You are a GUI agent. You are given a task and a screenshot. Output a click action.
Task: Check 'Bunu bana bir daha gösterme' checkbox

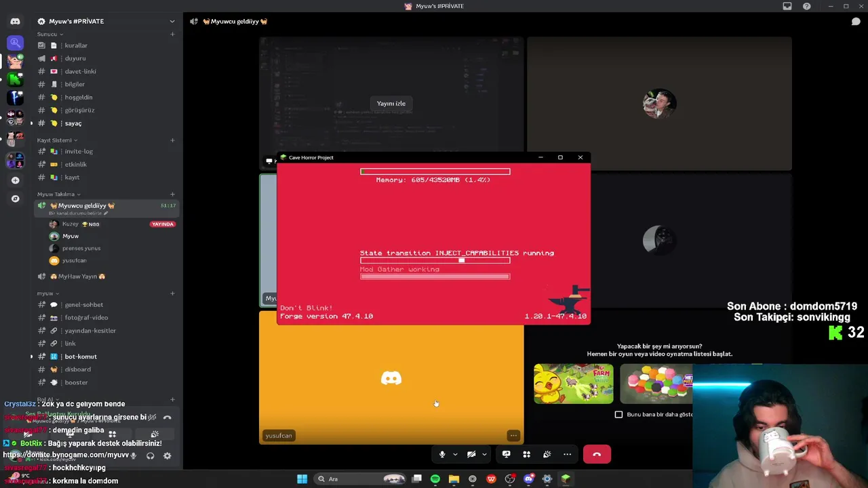coord(618,414)
